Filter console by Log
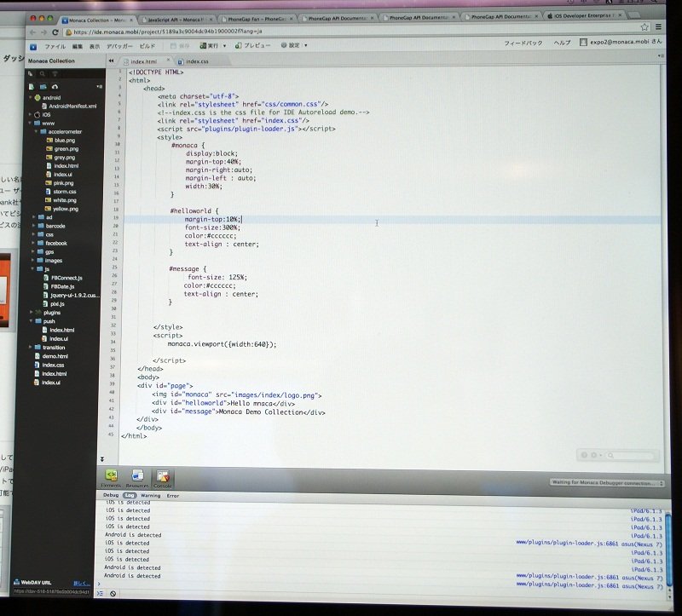The image size is (682, 616). 130,496
